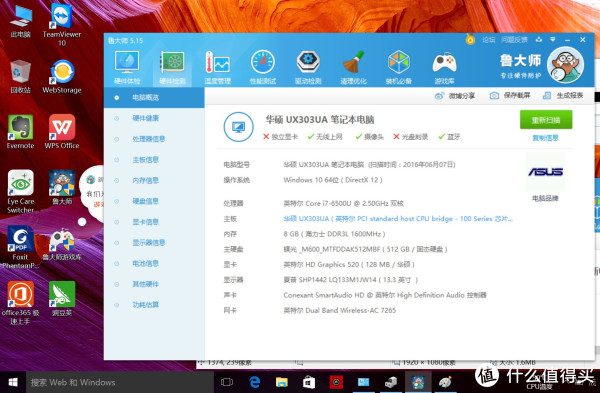Image resolution: width=600 pixels, height=393 pixels.
Task: Open Windows Start menu button
Action: (x=13, y=382)
